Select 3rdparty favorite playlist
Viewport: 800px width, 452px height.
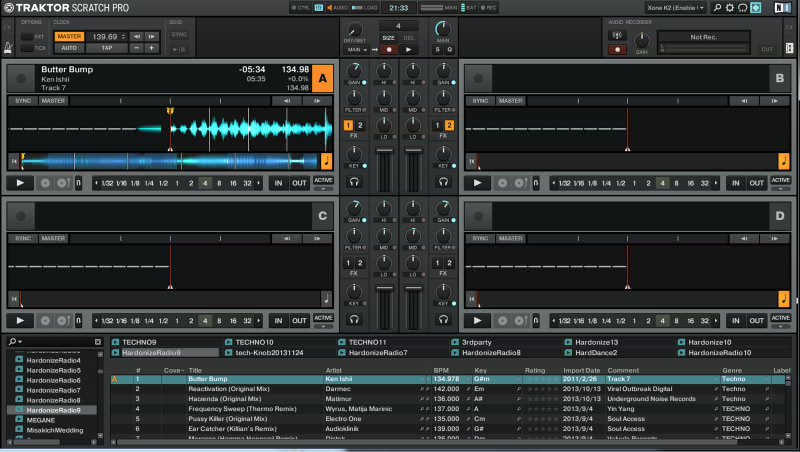coord(477,342)
